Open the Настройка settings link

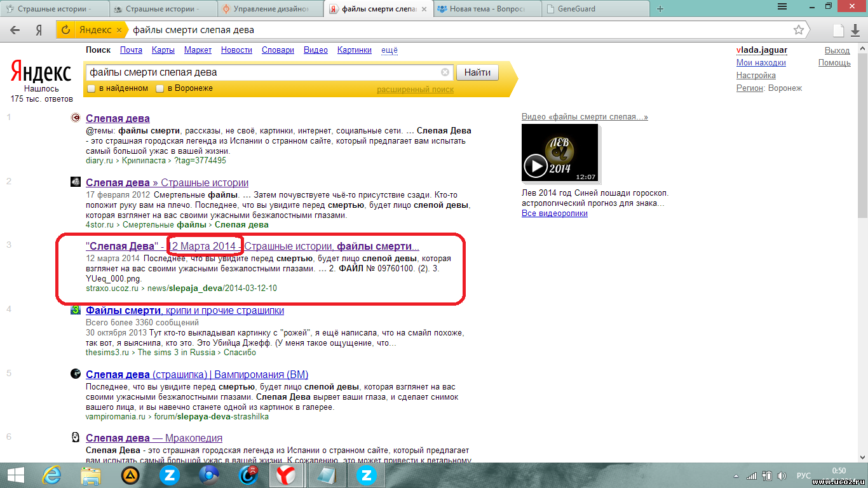point(756,76)
